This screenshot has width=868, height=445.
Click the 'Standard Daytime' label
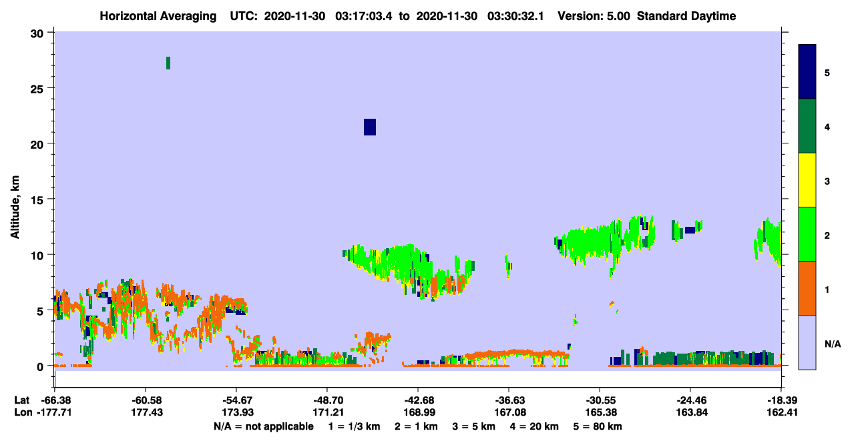pyautogui.click(x=686, y=16)
